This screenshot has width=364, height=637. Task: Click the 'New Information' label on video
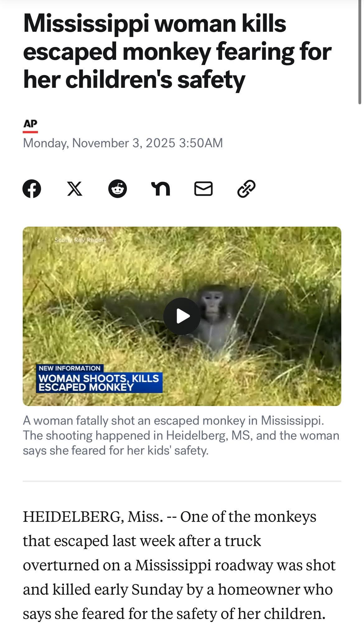(70, 368)
